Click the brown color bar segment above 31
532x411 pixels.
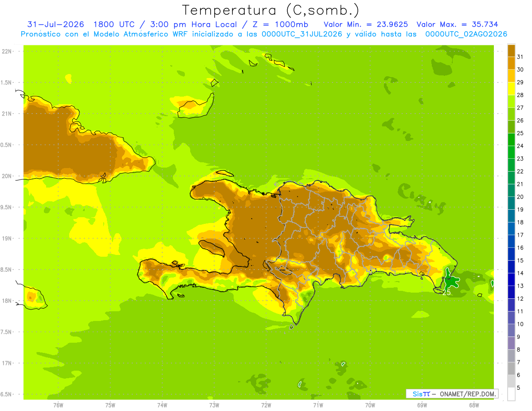511,50
